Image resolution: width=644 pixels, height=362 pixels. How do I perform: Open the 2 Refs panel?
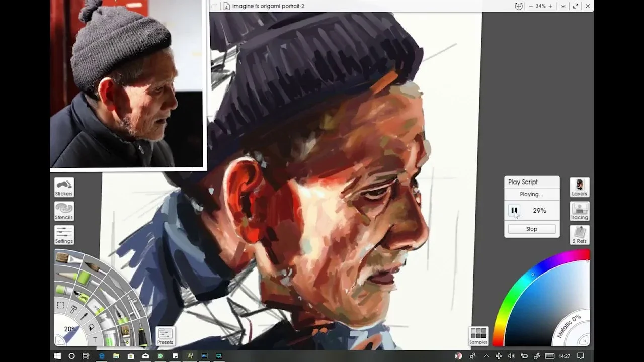click(x=579, y=235)
